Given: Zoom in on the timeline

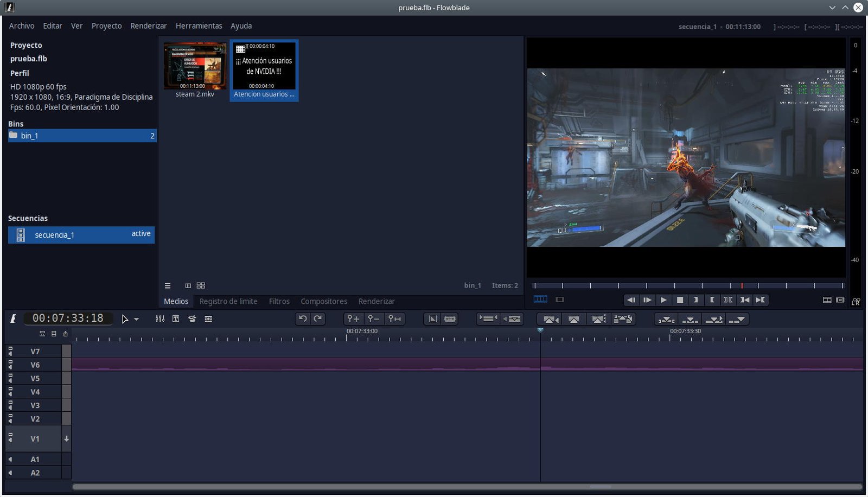Looking at the screenshot, I should (353, 319).
